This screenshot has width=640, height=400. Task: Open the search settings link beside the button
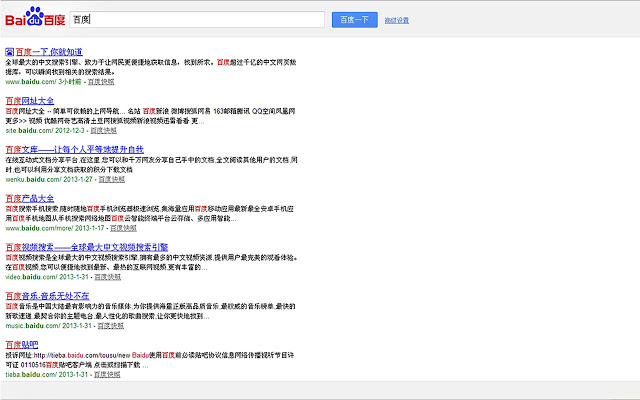pos(396,20)
